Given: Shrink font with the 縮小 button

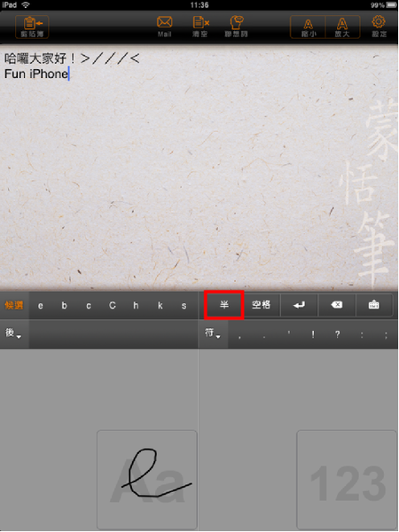Looking at the screenshot, I should pyautogui.click(x=308, y=27).
